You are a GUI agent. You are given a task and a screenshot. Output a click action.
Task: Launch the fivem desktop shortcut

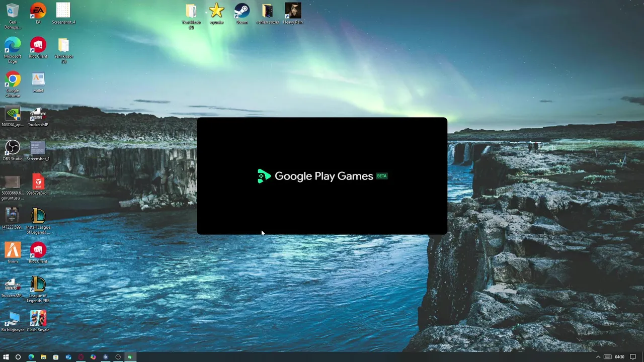click(x=13, y=252)
